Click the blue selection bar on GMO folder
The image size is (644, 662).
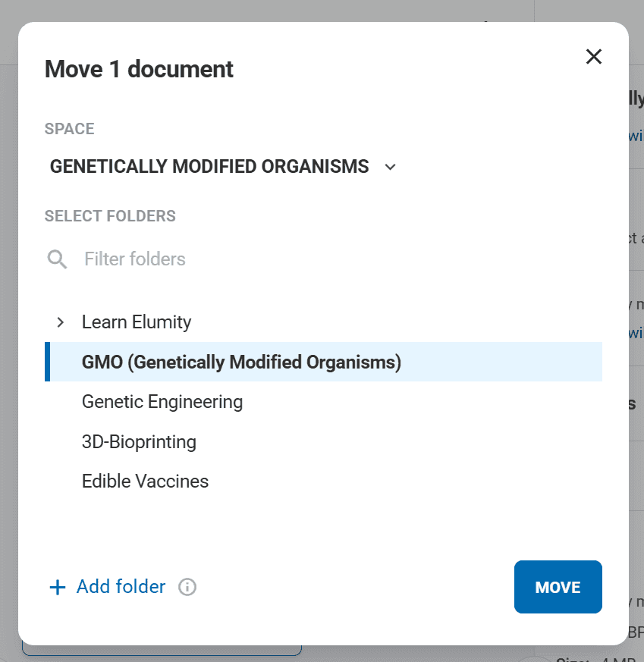pyautogui.click(x=47, y=362)
